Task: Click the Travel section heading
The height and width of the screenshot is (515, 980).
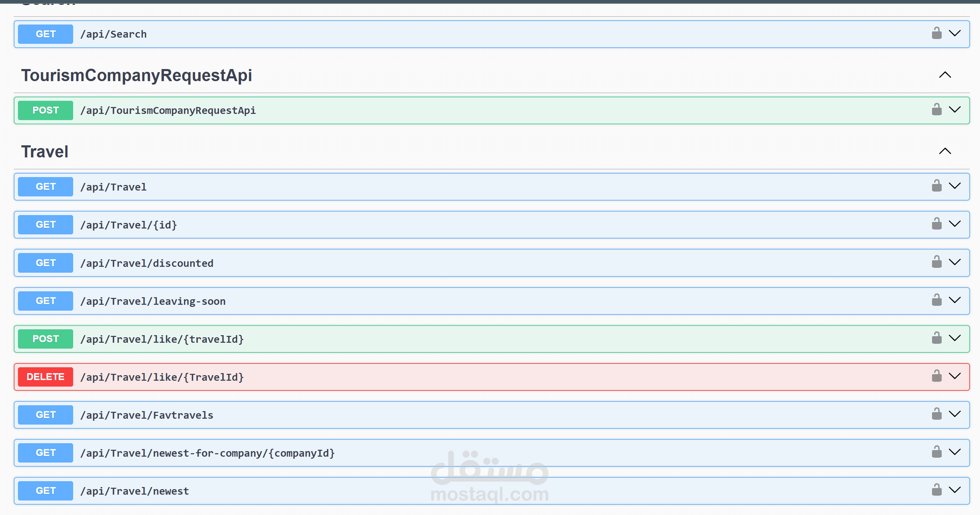Action: point(45,152)
